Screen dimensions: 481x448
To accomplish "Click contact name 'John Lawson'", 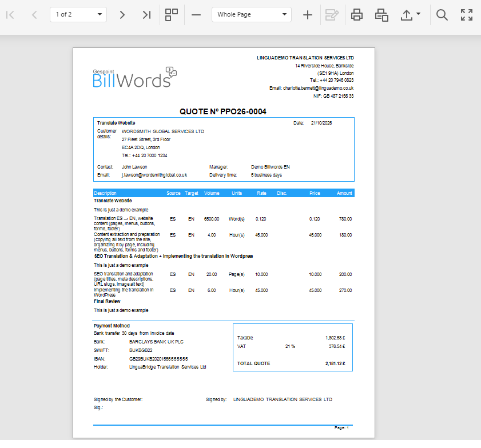I will (134, 167).
